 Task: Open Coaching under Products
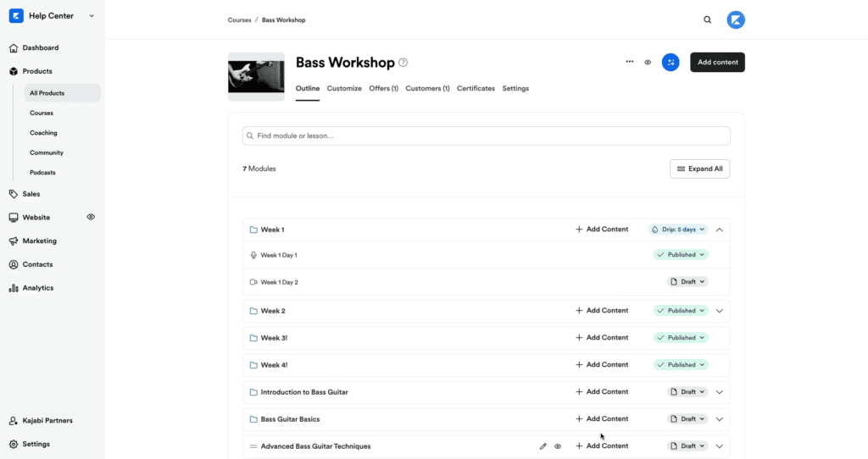43,133
